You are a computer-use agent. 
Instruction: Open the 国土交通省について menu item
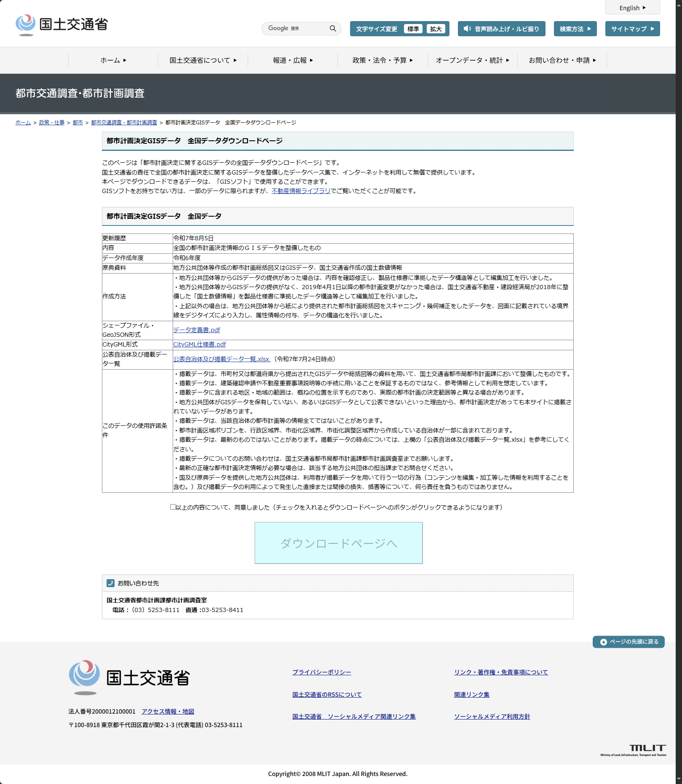pyautogui.click(x=203, y=60)
